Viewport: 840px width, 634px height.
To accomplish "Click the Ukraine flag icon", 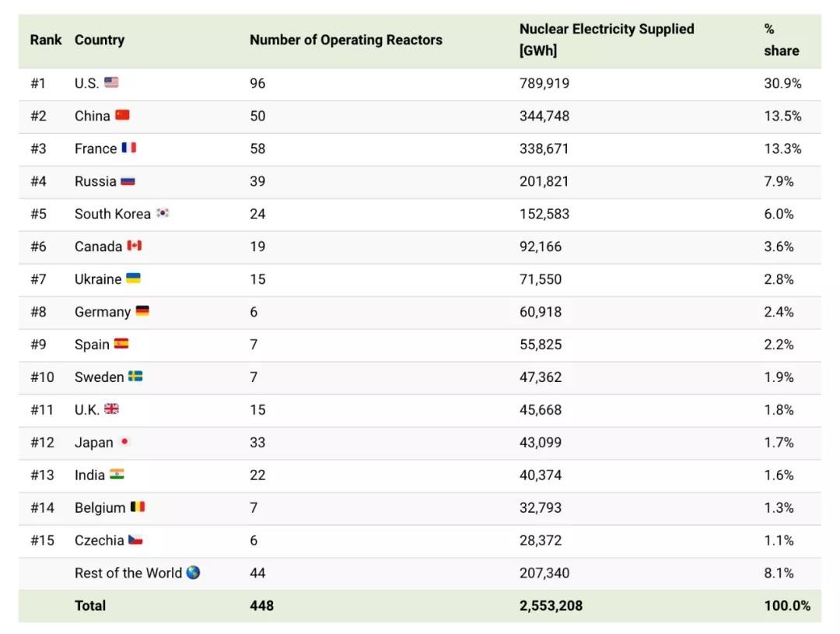I will [133, 278].
